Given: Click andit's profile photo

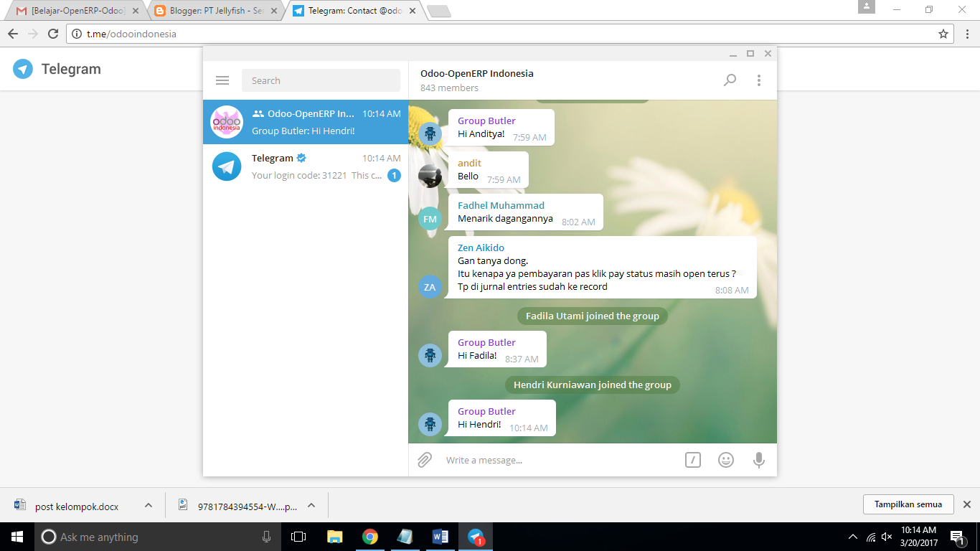Looking at the screenshot, I should tap(430, 176).
